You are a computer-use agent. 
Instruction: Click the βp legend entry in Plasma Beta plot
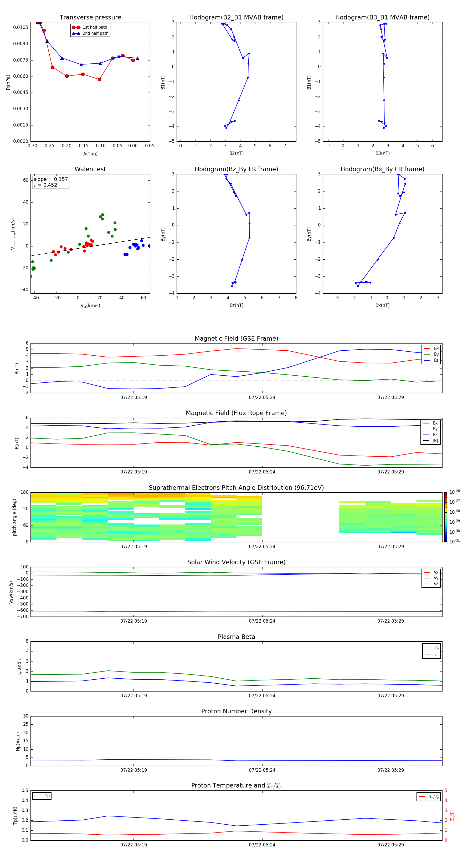point(431,647)
